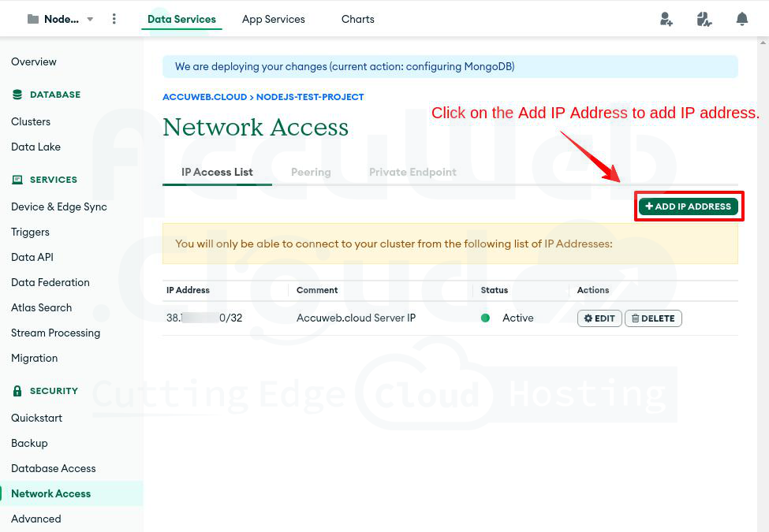Open the NODEJS-TEST-PROJECT breadcrumb link
This screenshot has height=532, width=769.
310,97
